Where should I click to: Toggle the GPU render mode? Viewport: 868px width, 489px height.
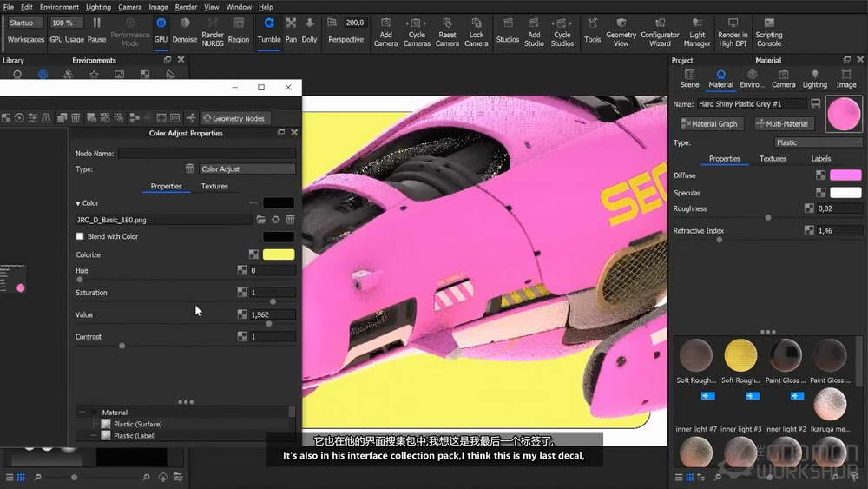coord(161,30)
